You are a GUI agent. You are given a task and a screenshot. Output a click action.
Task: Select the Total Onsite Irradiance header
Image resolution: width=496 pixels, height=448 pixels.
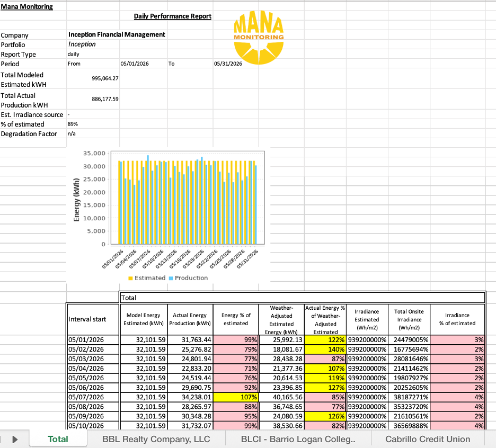[409, 319]
